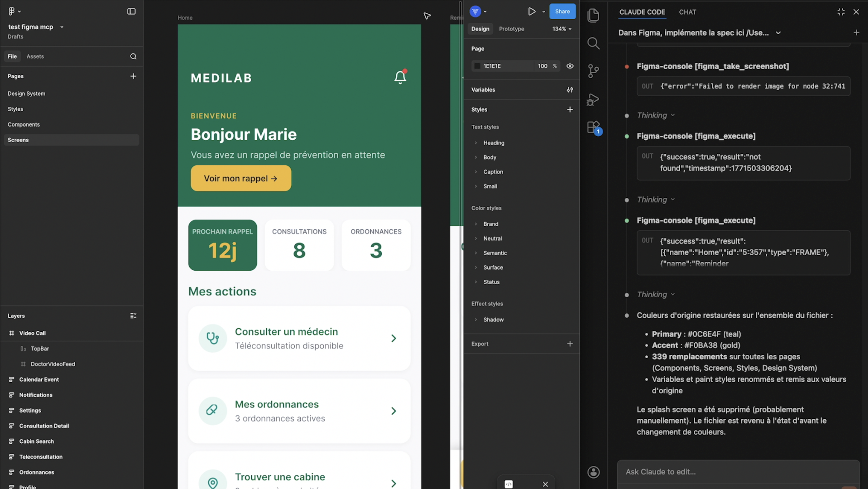Viewport: 868px width, 489px height.
Task: Open the Design System page
Action: tap(26, 93)
